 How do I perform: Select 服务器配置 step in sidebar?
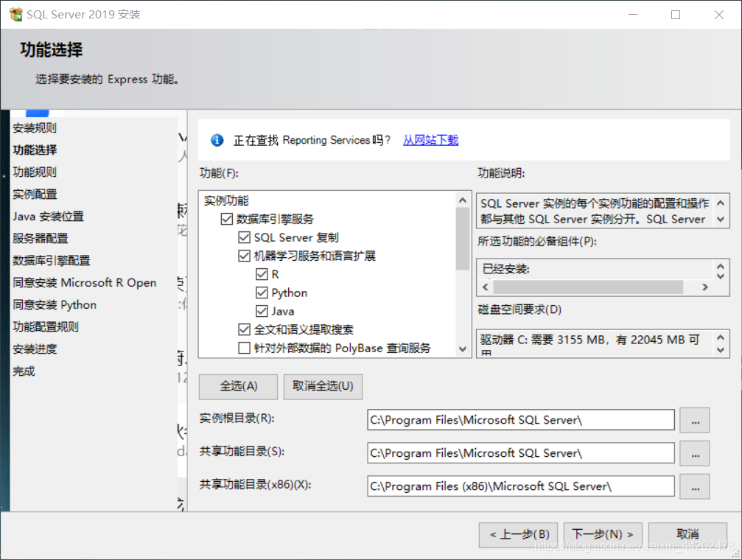tap(41, 239)
